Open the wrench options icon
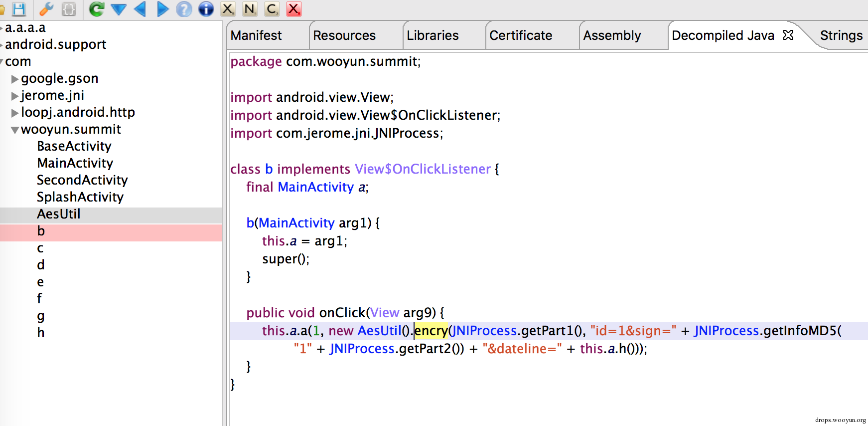Viewport: 868px width, 426px height. click(x=46, y=9)
